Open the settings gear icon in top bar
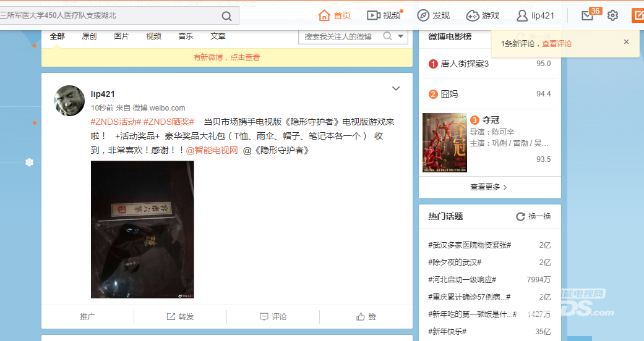The height and width of the screenshot is (341, 644). point(612,15)
